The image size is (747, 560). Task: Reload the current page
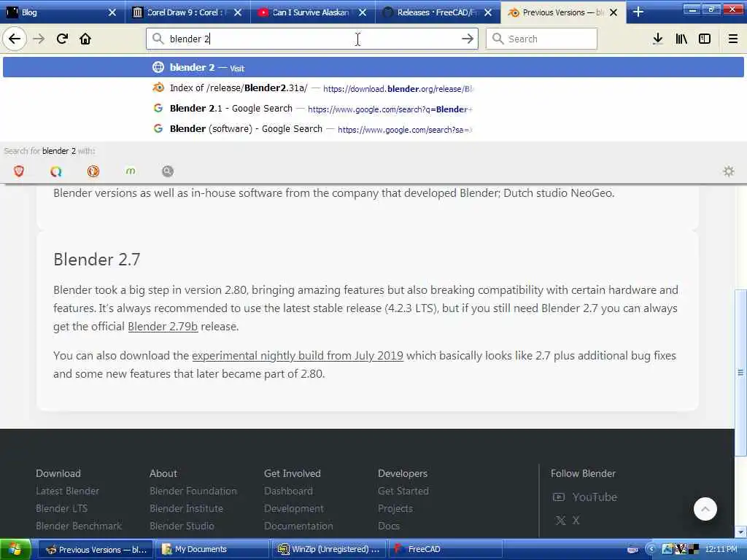tap(62, 39)
